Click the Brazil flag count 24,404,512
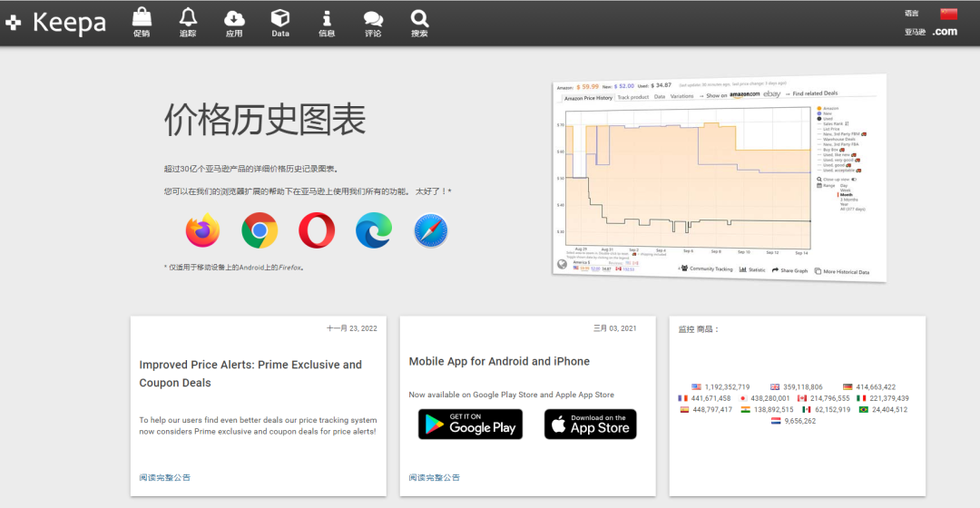 coord(883,410)
